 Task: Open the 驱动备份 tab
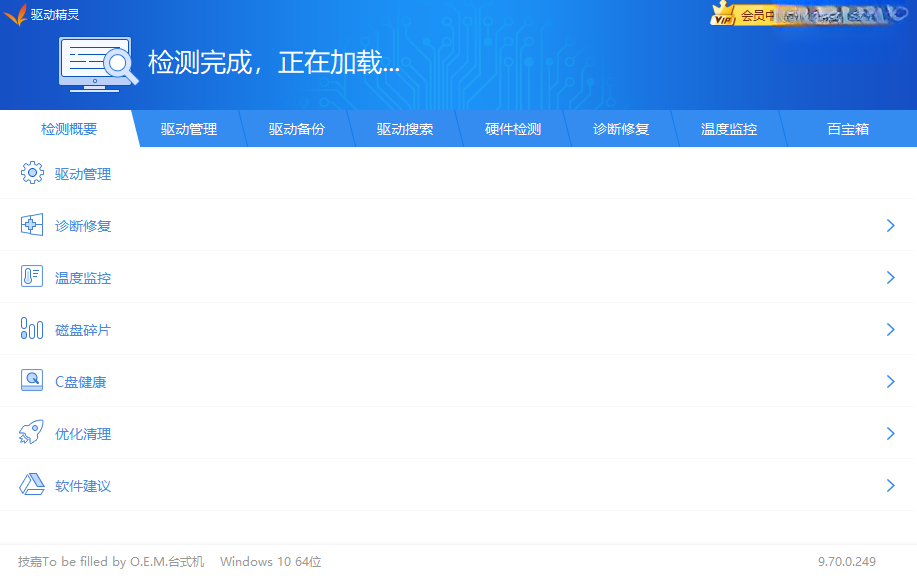pos(297,129)
